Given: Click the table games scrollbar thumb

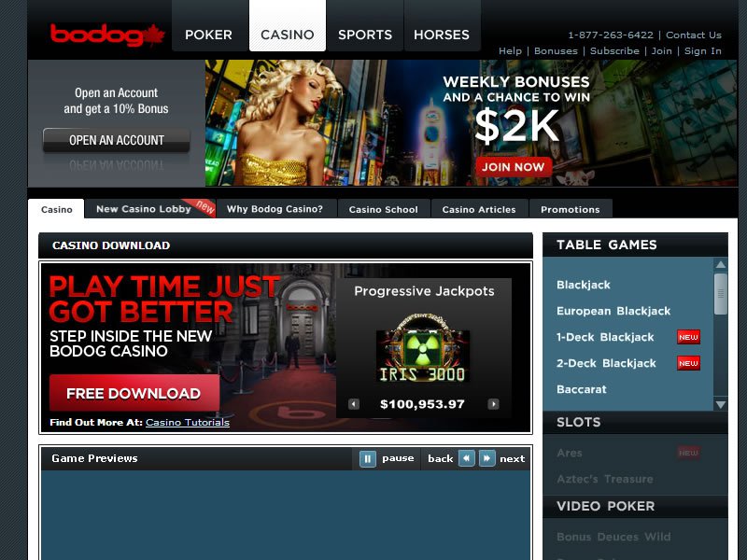Looking at the screenshot, I should tap(720, 294).
